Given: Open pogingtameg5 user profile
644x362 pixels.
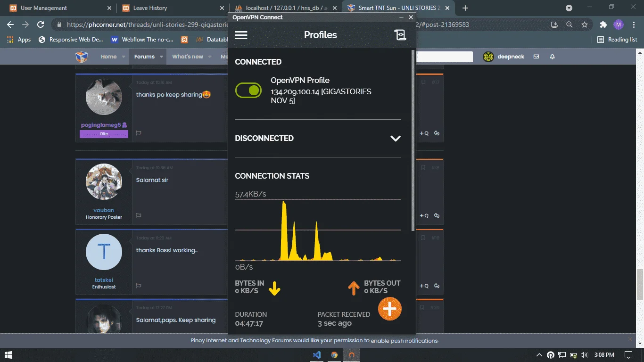Looking at the screenshot, I should 101,125.
